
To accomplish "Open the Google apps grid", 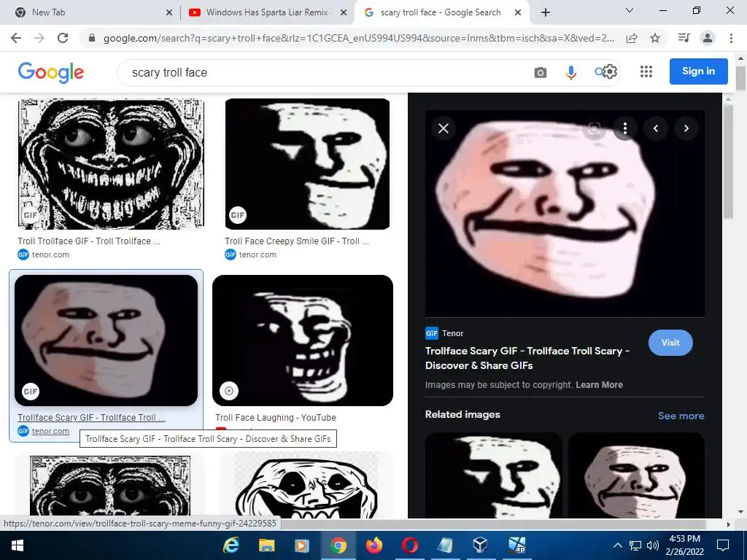I will 646,71.
